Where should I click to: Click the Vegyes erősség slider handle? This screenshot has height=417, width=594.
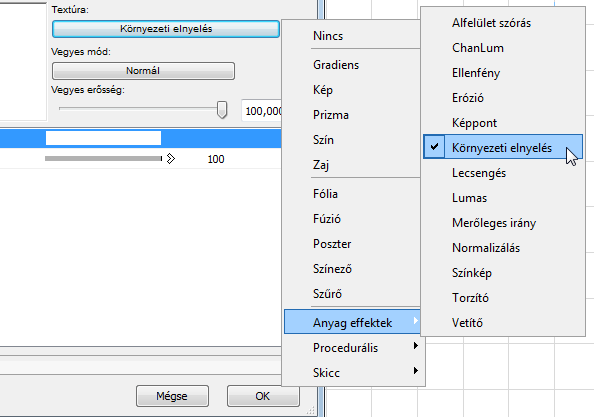(x=222, y=110)
